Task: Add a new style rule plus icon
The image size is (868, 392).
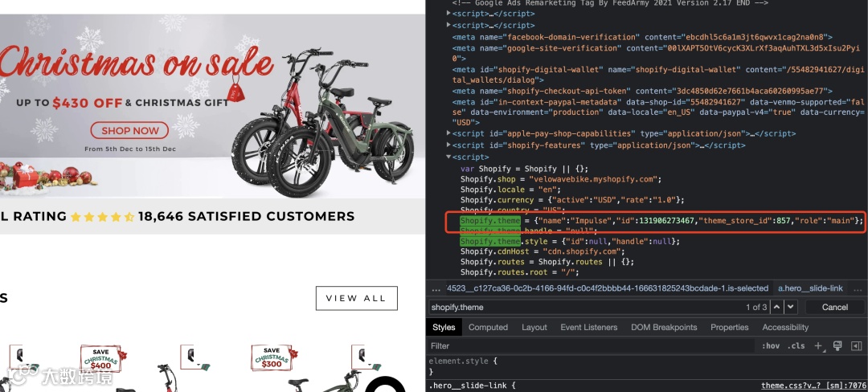Action: [x=819, y=345]
